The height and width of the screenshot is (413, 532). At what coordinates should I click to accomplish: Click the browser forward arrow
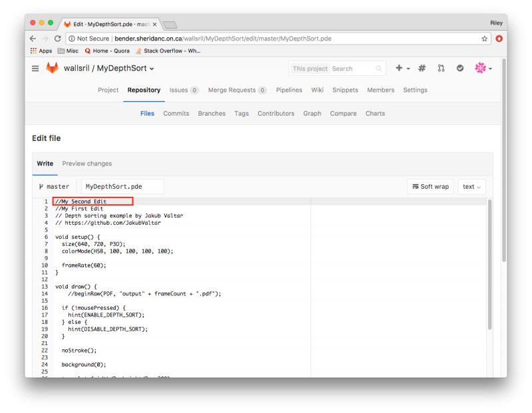(x=45, y=39)
